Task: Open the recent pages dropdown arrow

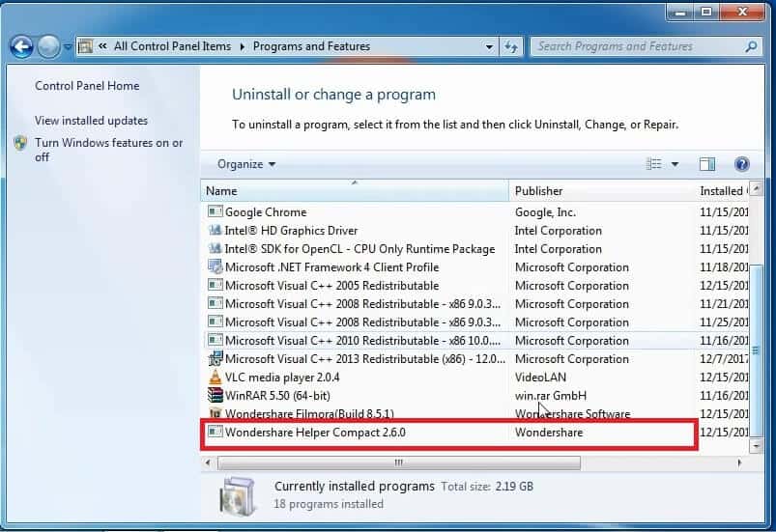Action: point(68,47)
